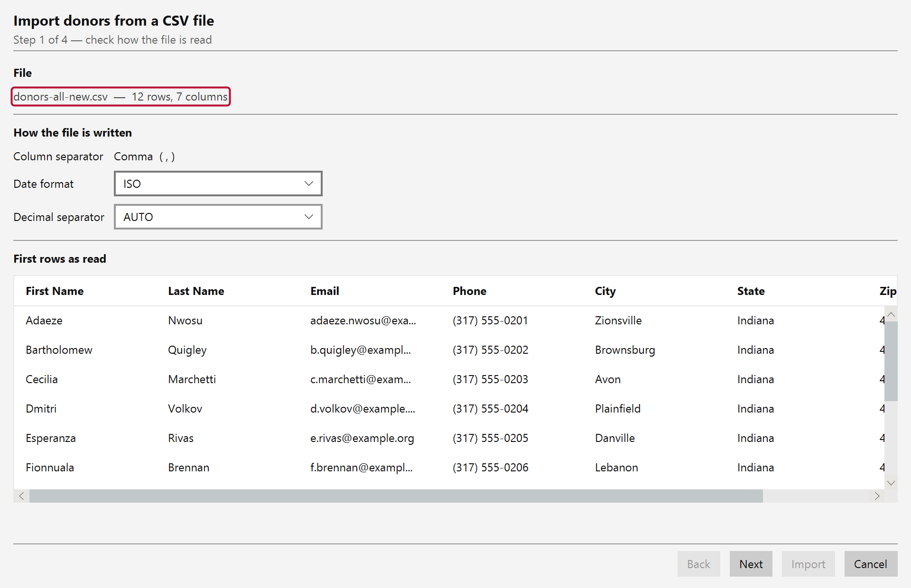The height and width of the screenshot is (588, 911).
Task: Open the Date format dropdown
Action: tap(218, 184)
